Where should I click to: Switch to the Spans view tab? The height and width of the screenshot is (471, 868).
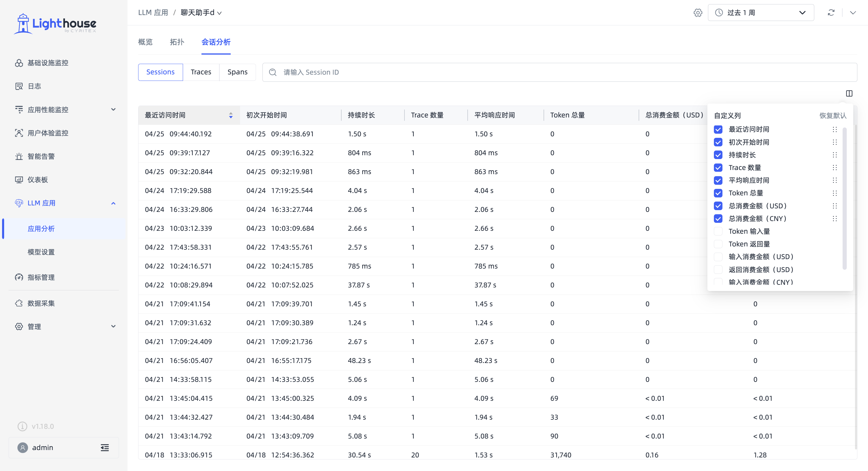(x=238, y=72)
